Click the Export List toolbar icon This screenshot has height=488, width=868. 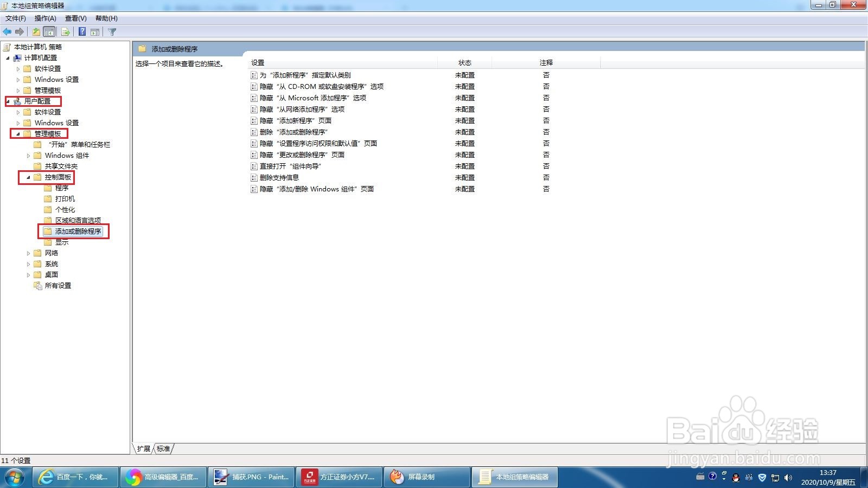tap(66, 32)
